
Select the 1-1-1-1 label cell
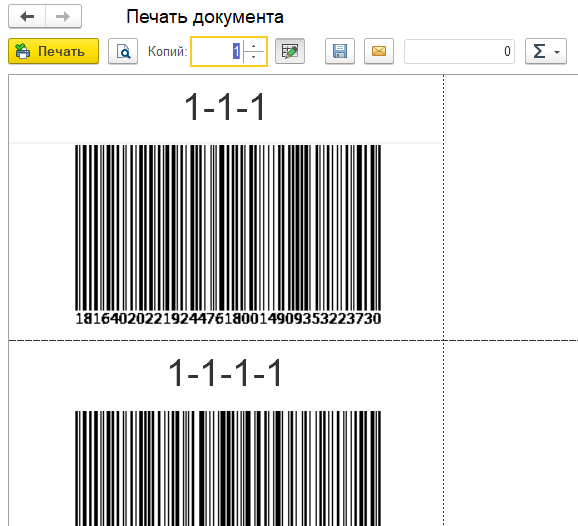226,374
